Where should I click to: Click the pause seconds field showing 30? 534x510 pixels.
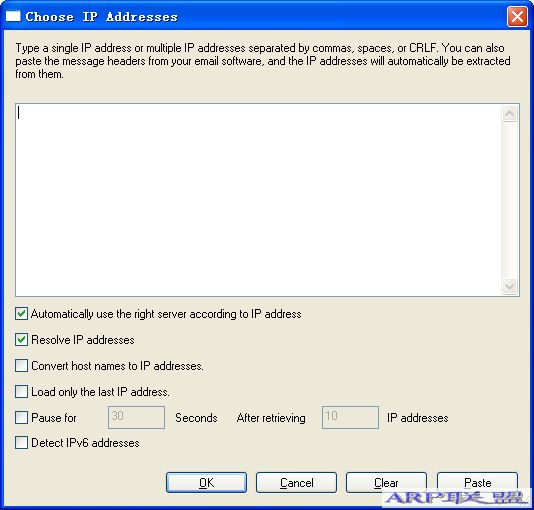[136, 417]
